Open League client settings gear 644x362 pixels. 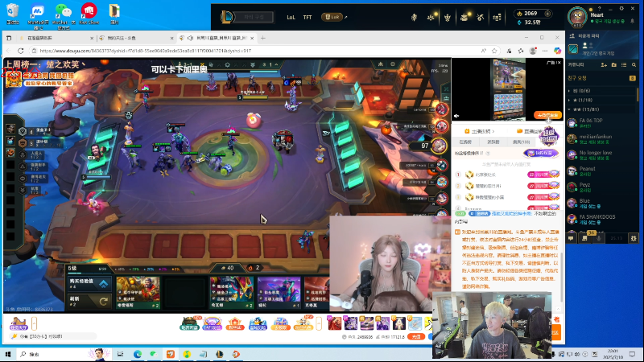pos(621,8)
